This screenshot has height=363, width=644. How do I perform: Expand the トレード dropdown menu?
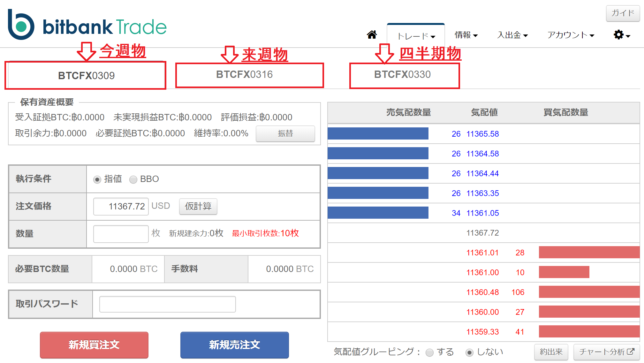click(x=416, y=36)
